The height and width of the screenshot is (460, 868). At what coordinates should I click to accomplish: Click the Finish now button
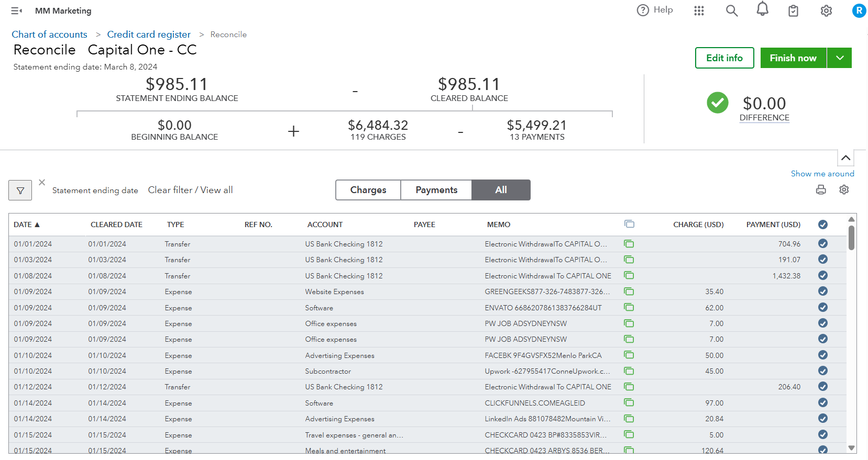tap(793, 58)
